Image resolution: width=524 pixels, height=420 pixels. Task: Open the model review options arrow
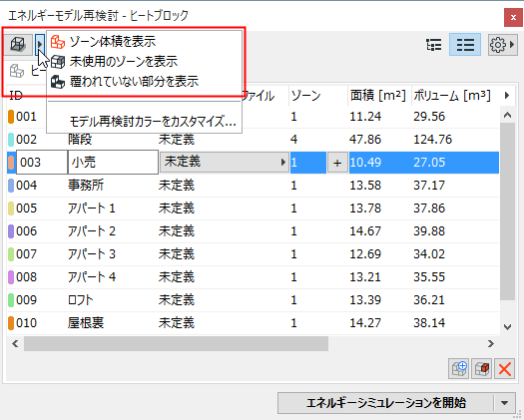coord(40,44)
